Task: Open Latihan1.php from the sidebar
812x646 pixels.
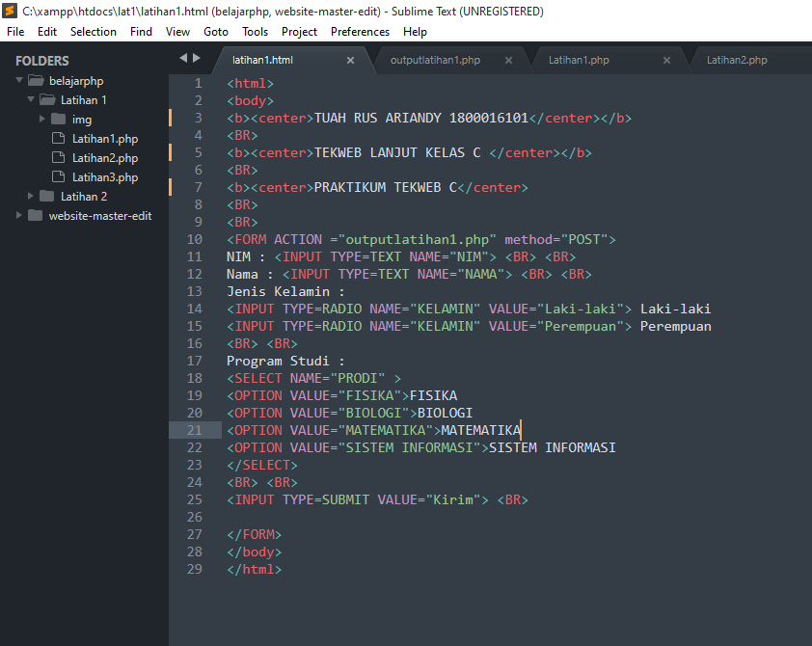Action: 105,139
